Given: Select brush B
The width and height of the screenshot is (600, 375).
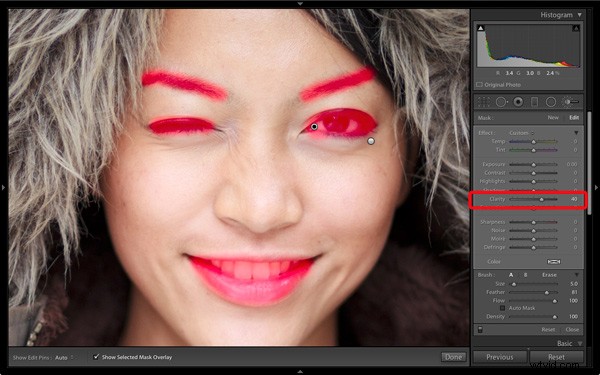Looking at the screenshot, I should click(x=525, y=275).
